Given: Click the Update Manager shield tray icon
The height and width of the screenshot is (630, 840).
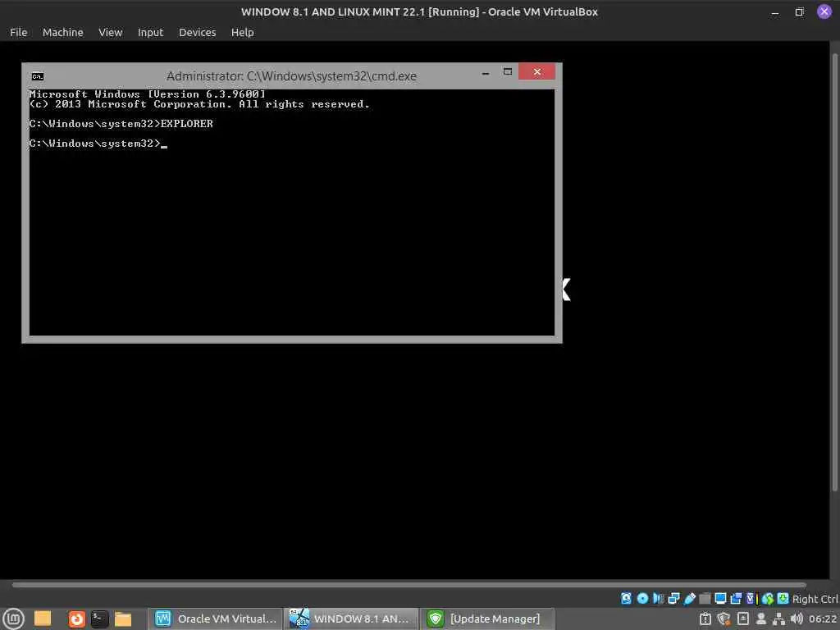Looking at the screenshot, I should (x=724, y=619).
